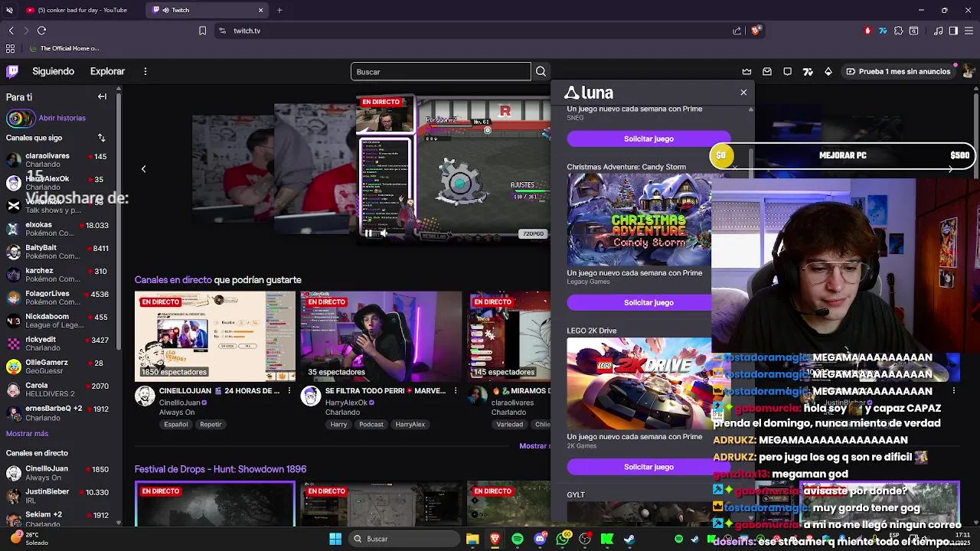Bookmark this page with the bookmark icon
980x551 pixels.
tap(202, 31)
